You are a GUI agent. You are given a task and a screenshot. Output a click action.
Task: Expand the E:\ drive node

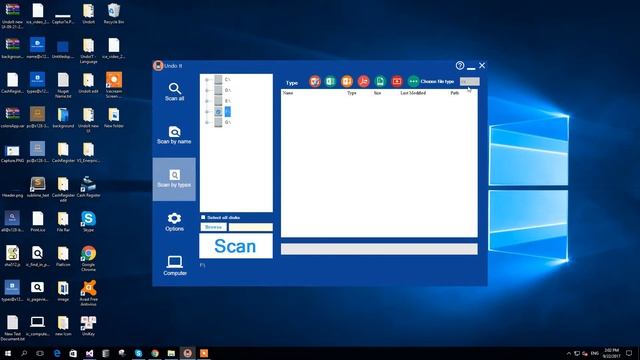pyautogui.click(x=207, y=101)
